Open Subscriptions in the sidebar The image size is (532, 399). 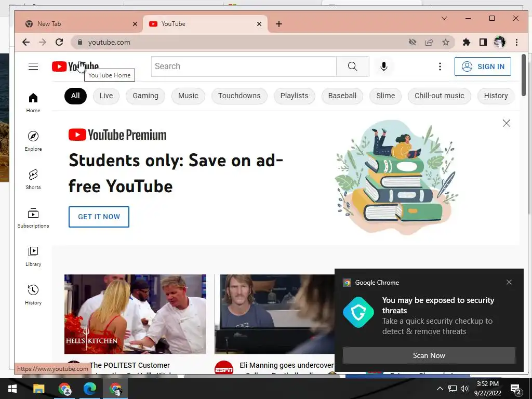coord(33,218)
